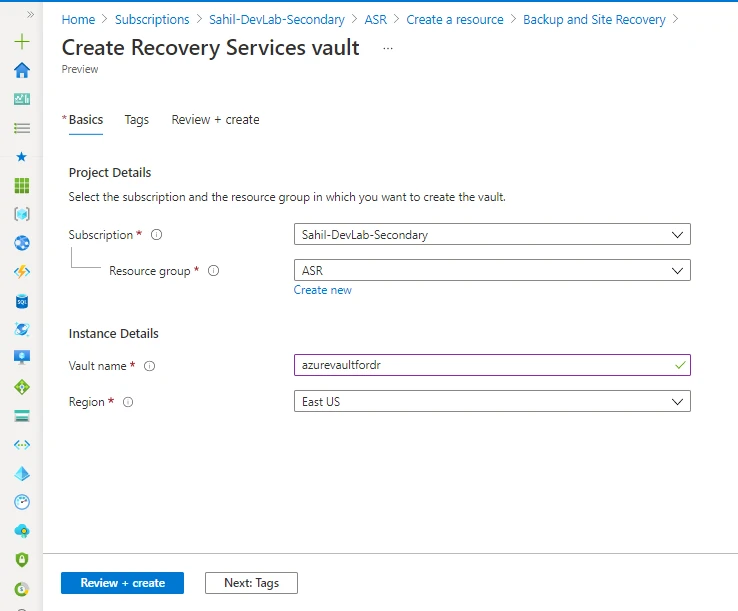Viewport: 738px width, 611px height.
Task: Click the Preview label under title
Action: (x=80, y=69)
